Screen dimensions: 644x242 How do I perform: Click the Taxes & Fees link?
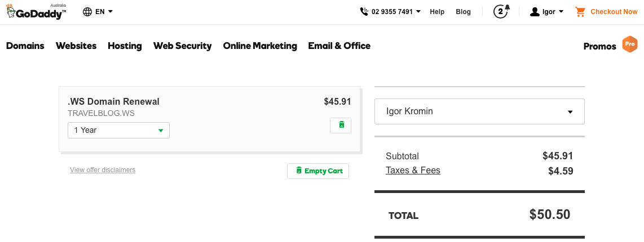pos(413,170)
